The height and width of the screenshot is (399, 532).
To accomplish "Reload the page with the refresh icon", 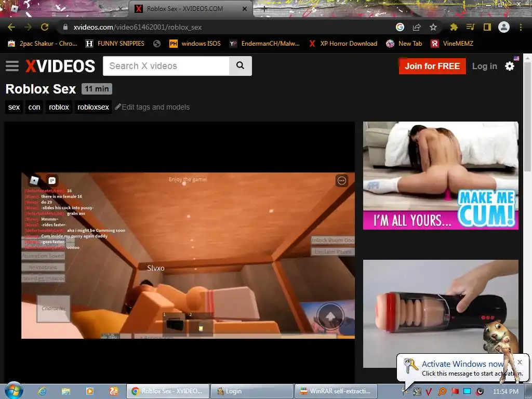I will pos(45,27).
